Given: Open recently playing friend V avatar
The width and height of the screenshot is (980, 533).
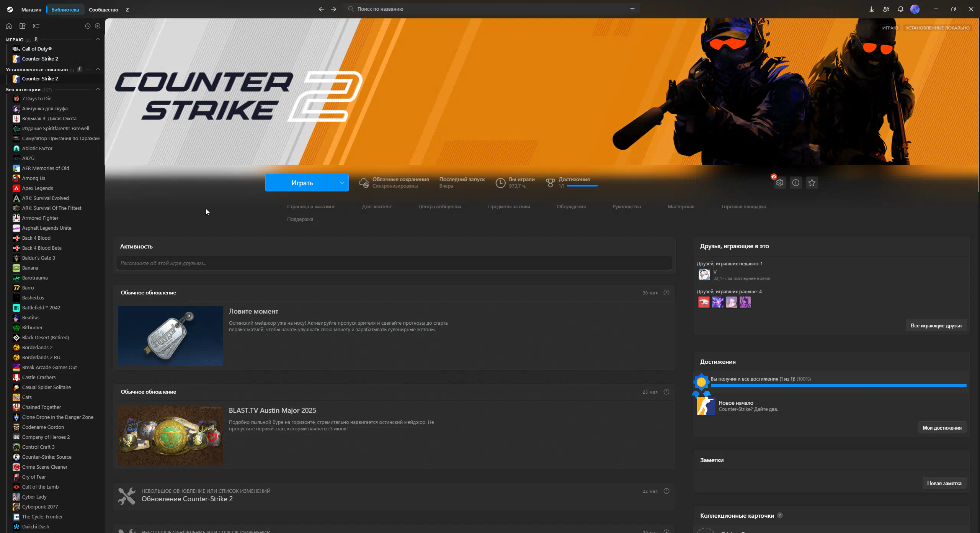Looking at the screenshot, I should point(704,275).
